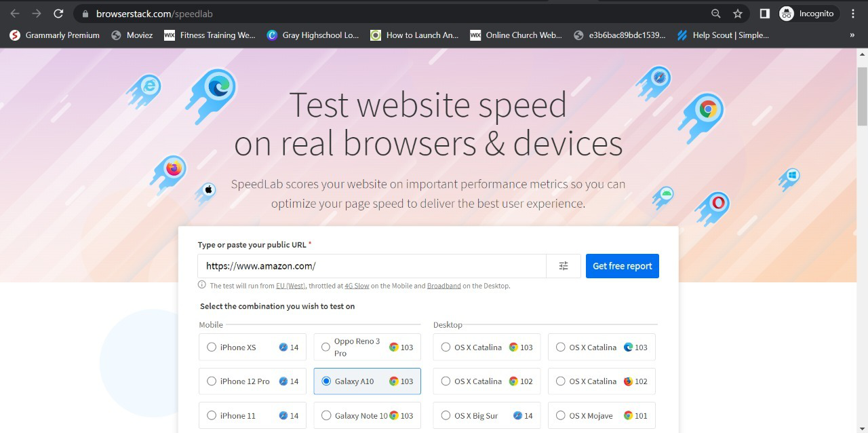Click the 'Mobile' section heading
The image size is (868, 433).
211,324
